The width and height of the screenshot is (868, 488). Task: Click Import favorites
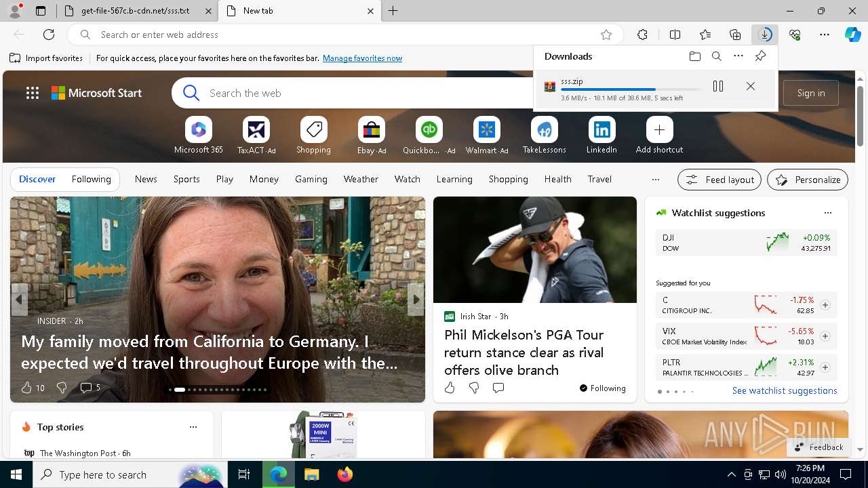(46, 58)
